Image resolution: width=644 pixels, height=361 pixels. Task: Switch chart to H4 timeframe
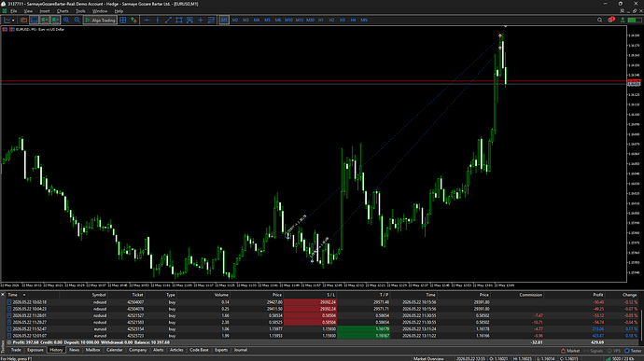pos(353,20)
